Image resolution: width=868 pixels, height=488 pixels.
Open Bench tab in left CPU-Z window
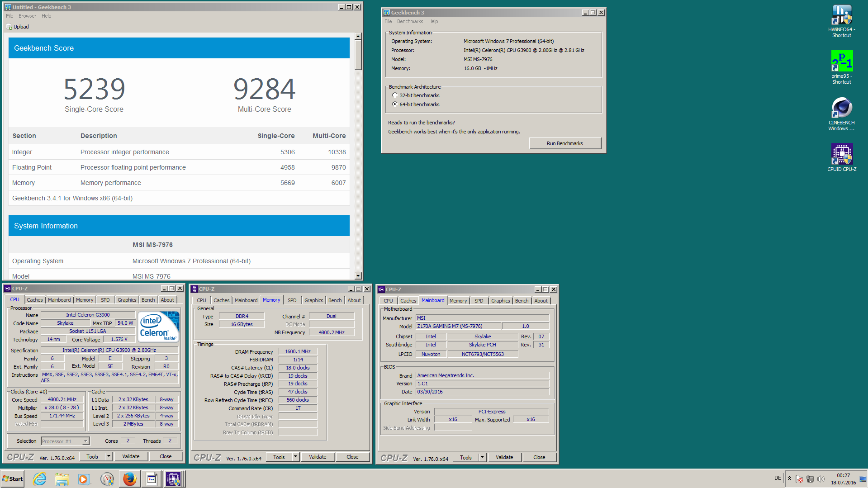coord(148,300)
